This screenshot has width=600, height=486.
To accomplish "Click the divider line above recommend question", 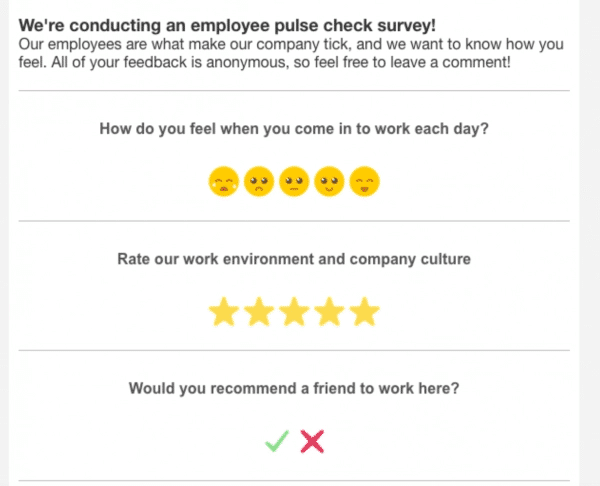I will [x=294, y=350].
